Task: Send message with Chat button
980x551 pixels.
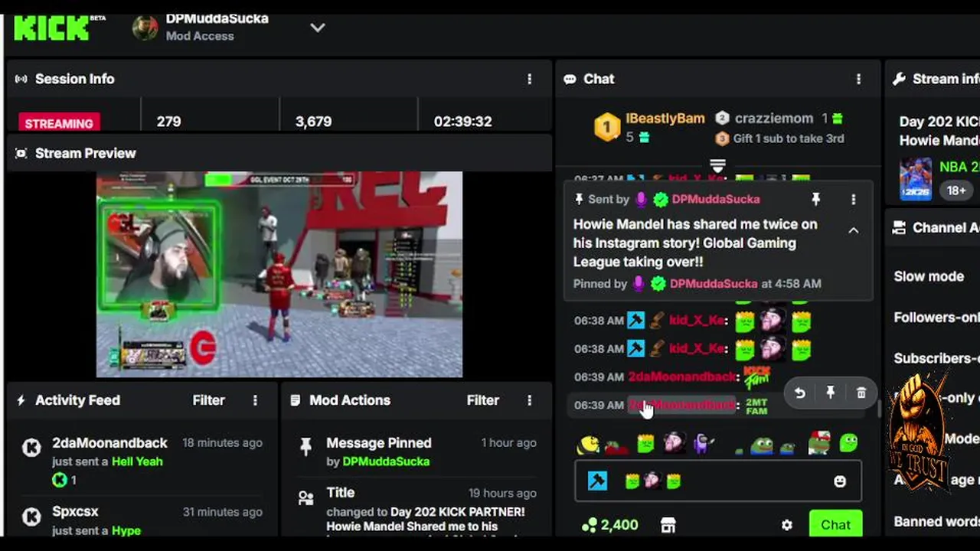Action: (x=835, y=525)
